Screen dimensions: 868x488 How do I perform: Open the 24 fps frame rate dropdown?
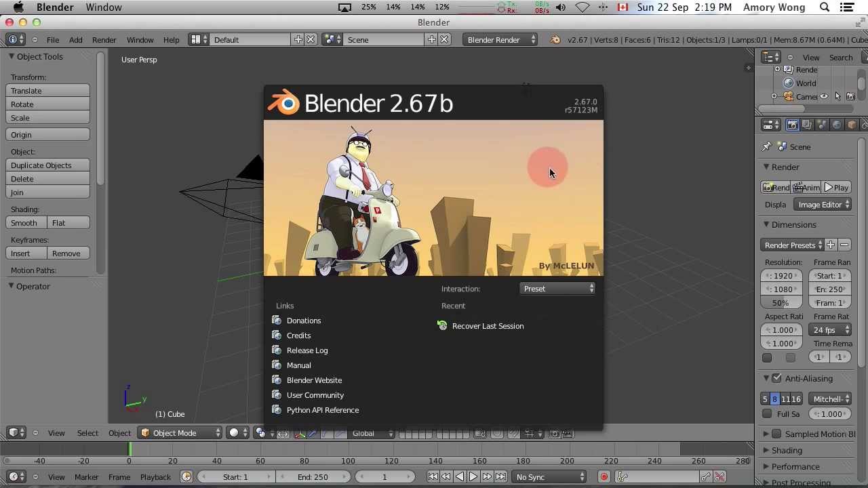pyautogui.click(x=831, y=330)
